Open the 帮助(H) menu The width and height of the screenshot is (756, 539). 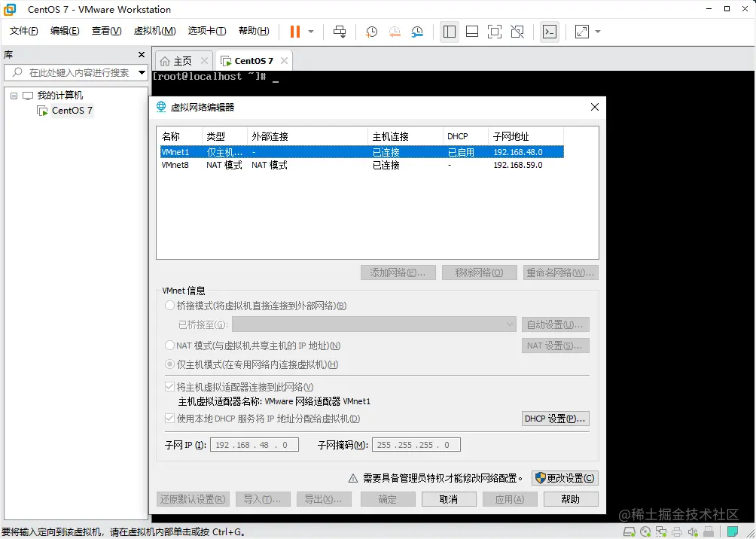point(254,32)
